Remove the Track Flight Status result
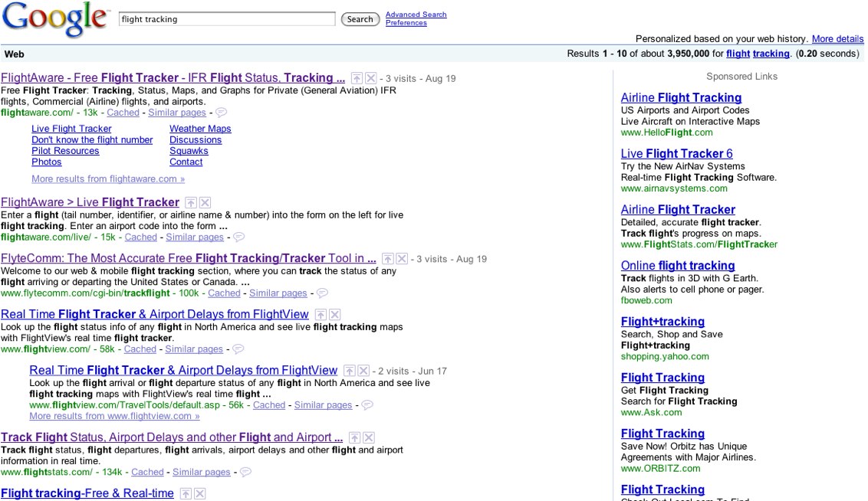The width and height of the screenshot is (868, 501). (x=369, y=437)
